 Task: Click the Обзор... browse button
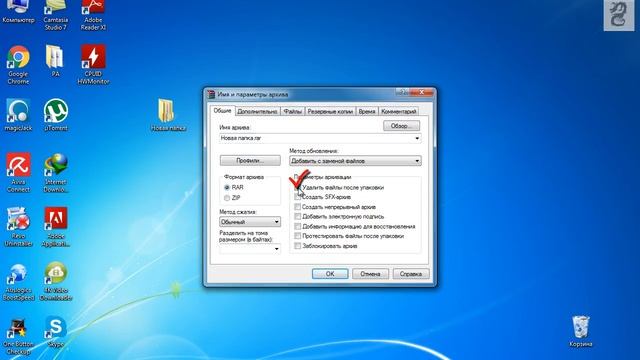click(402, 126)
